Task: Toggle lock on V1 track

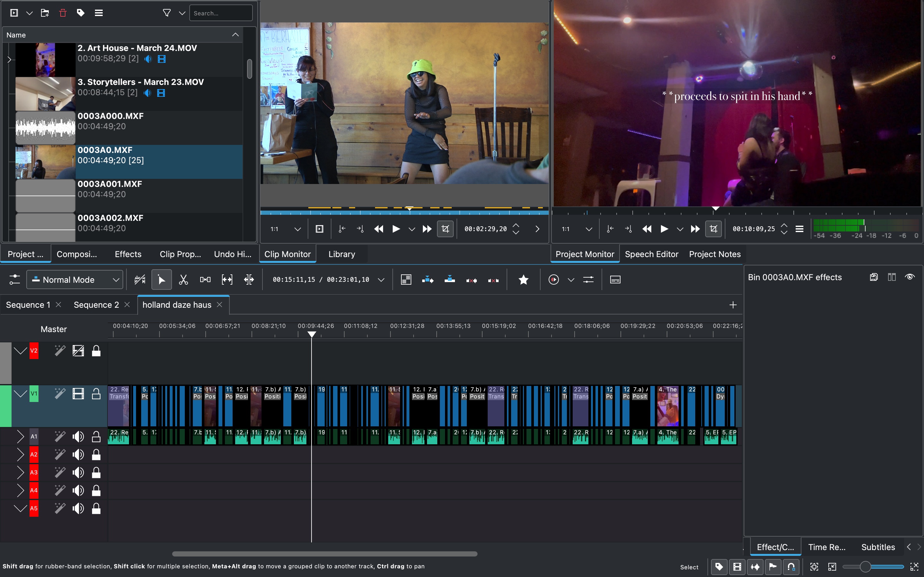Action: pos(96,393)
